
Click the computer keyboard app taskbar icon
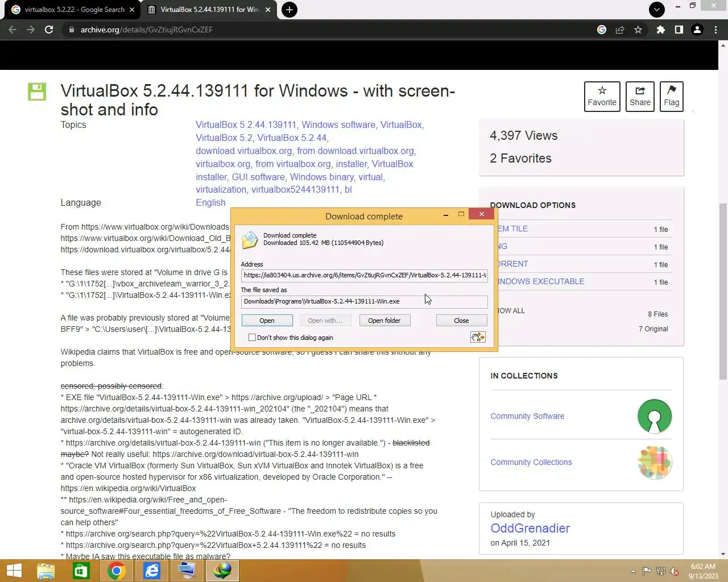coord(187,571)
